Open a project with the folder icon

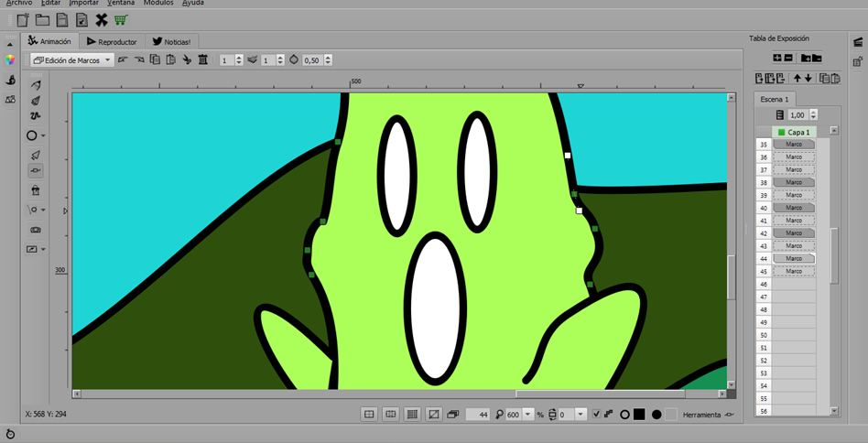43,20
